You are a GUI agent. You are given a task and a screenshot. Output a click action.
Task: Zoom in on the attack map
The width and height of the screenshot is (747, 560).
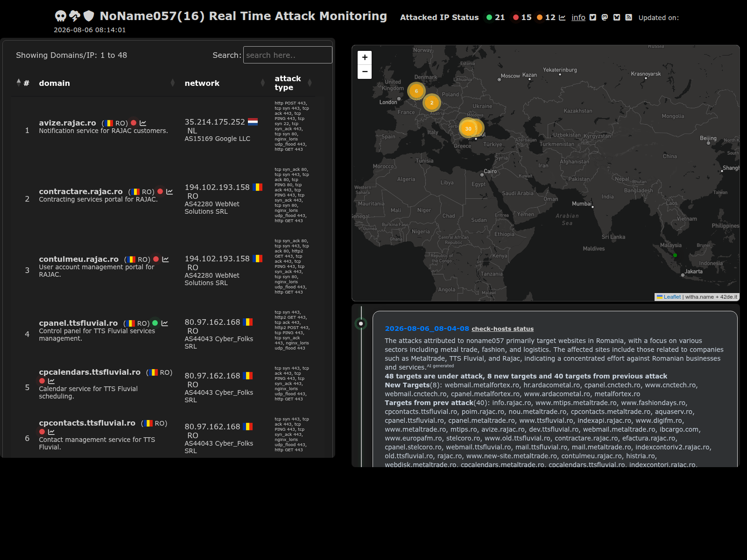[x=365, y=57]
